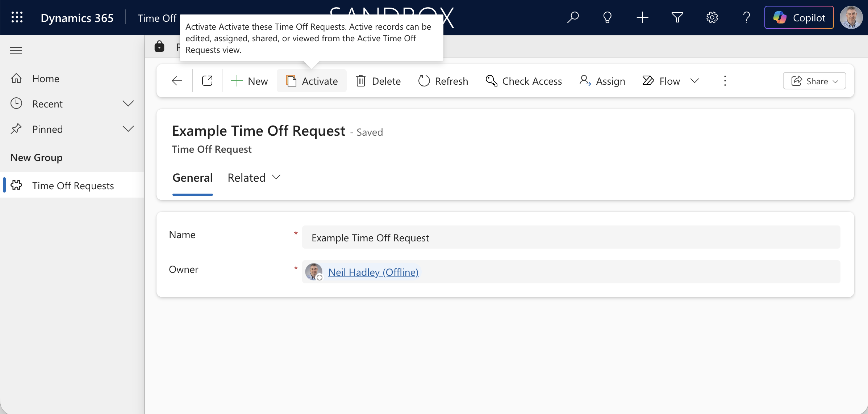Click the New Group section label
The width and height of the screenshot is (868, 414).
coord(36,157)
